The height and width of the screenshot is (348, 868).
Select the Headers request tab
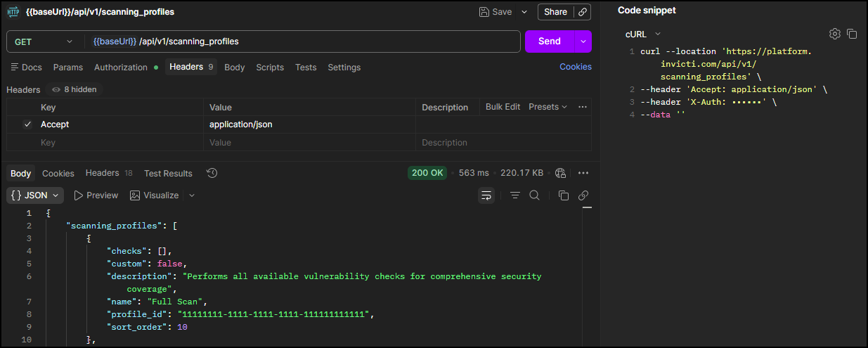(x=192, y=67)
